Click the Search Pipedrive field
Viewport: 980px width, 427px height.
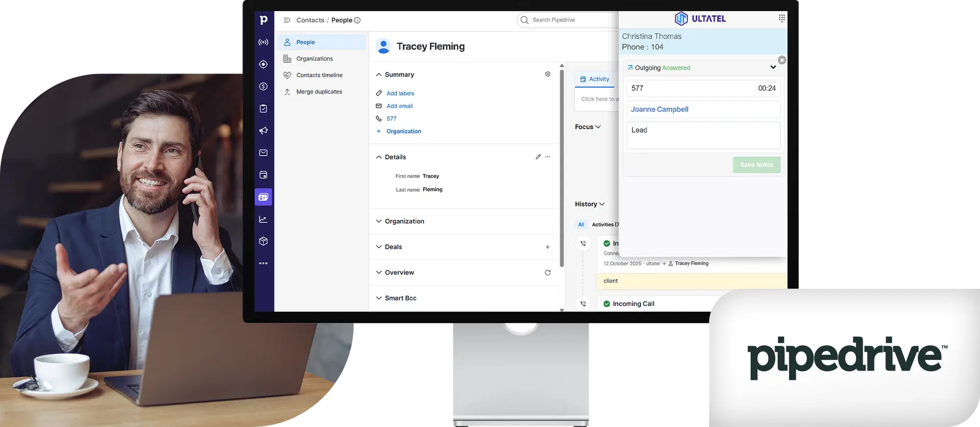pos(567,20)
